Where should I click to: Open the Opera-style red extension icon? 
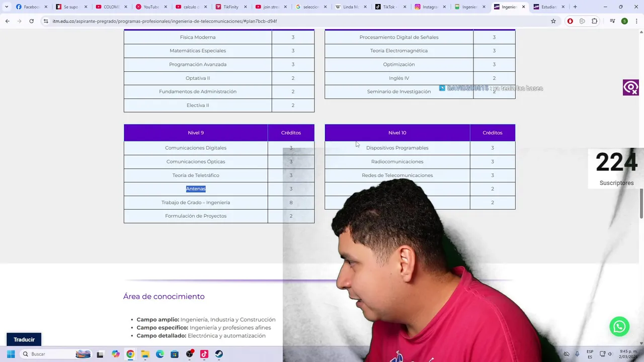(570, 21)
